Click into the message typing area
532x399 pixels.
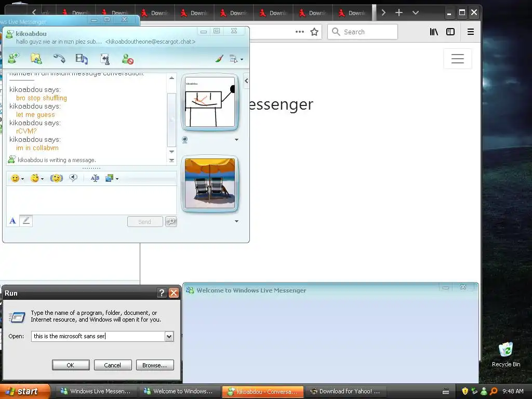pyautogui.click(x=91, y=199)
